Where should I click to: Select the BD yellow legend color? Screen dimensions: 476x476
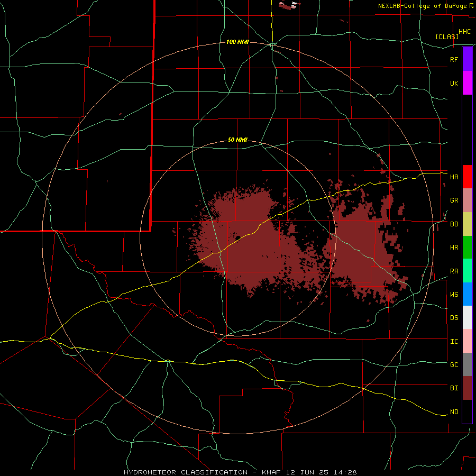point(467,224)
